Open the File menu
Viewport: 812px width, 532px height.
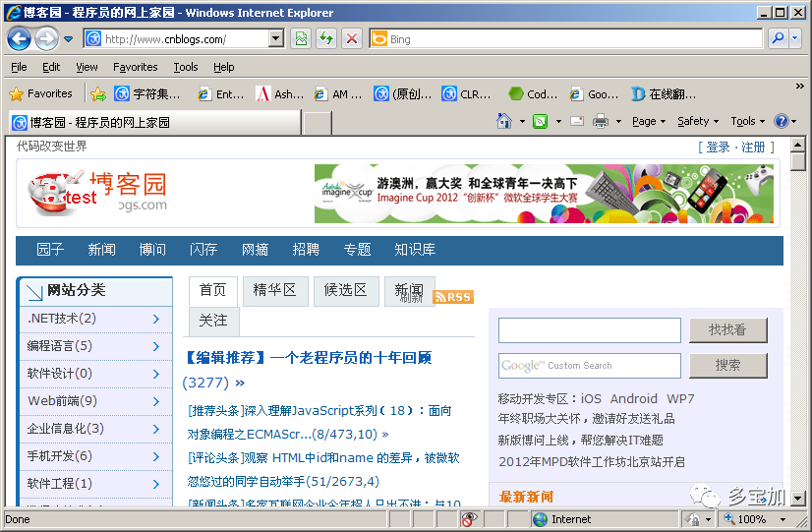pyautogui.click(x=19, y=67)
